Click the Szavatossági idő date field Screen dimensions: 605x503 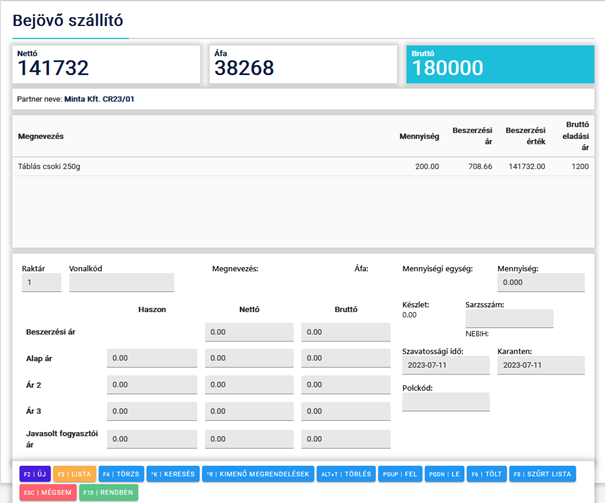click(x=445, y=366)
